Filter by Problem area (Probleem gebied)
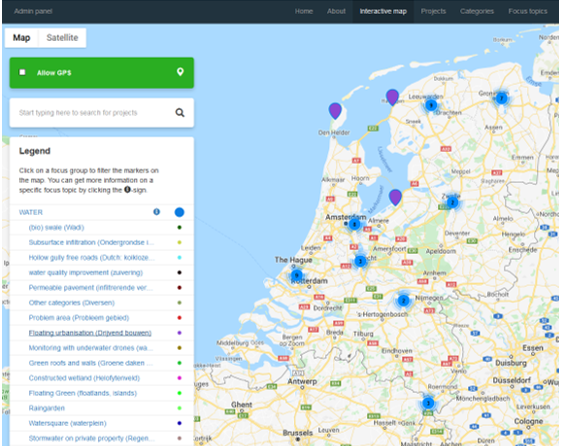 click(x=79, y=318)
